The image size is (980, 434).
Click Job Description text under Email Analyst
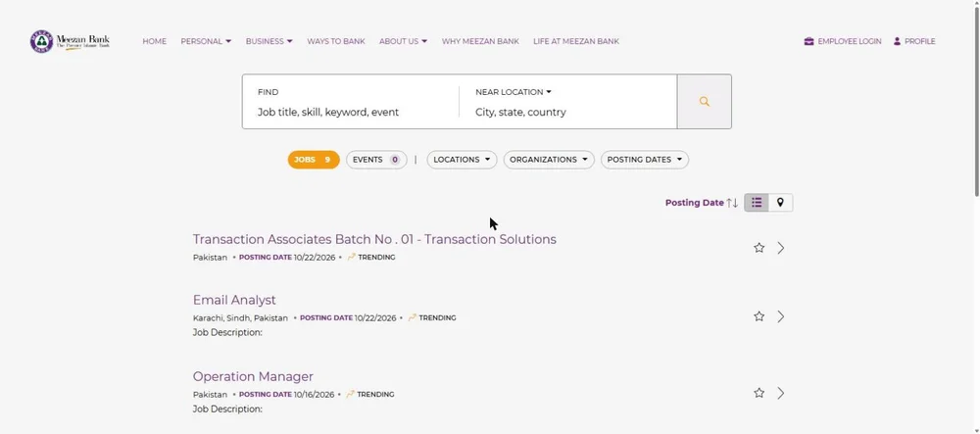pos(227,332)
